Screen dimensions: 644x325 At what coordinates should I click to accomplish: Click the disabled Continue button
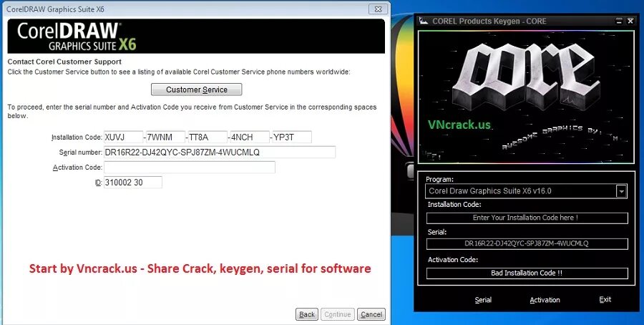tap(338, 314)
